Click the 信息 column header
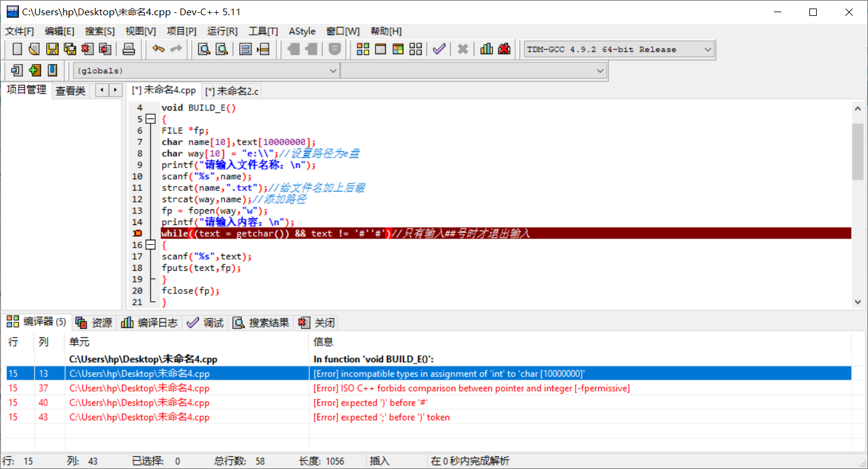Viewport: 868px width, 469px height. coord(580,342)
